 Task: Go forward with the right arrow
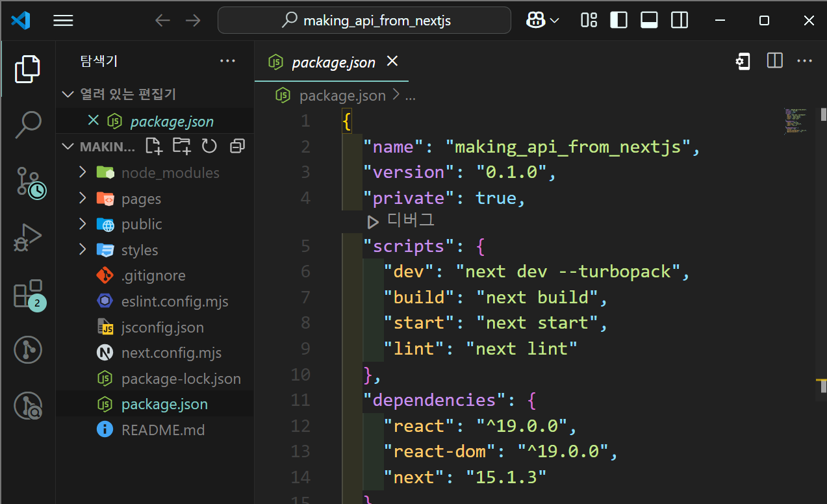[193, 21]
